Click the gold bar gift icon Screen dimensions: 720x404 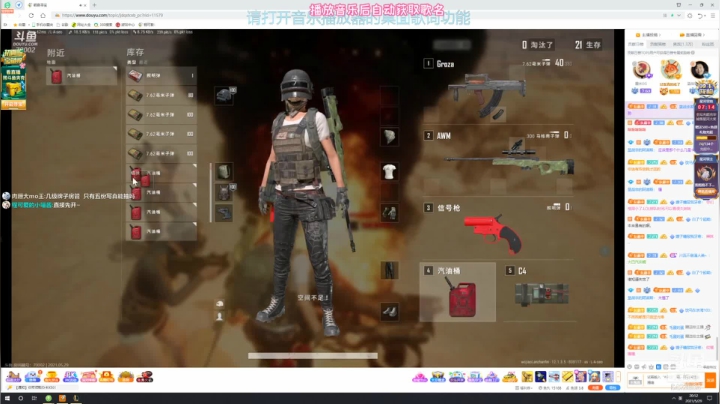click(568, 377)
